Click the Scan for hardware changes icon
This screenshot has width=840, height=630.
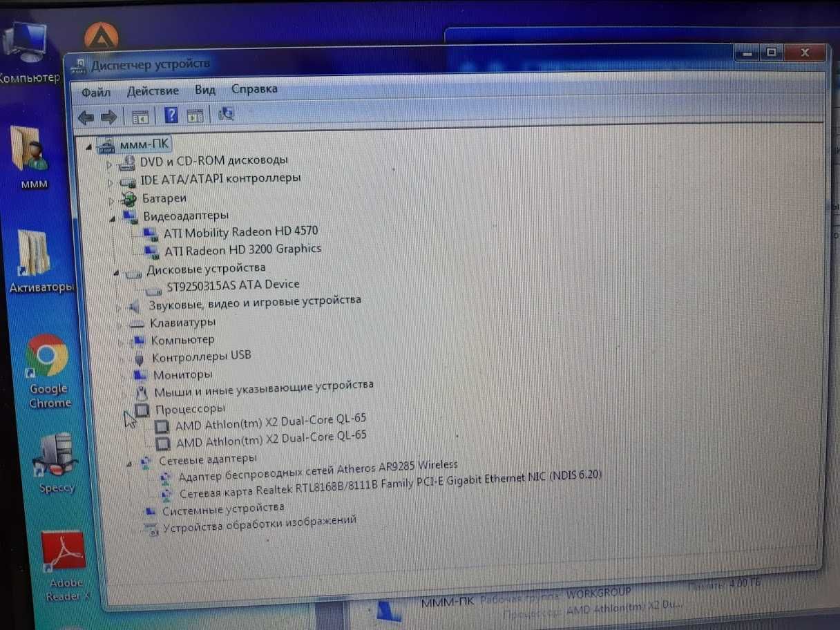pyautogui.click(x=226, y=113)
